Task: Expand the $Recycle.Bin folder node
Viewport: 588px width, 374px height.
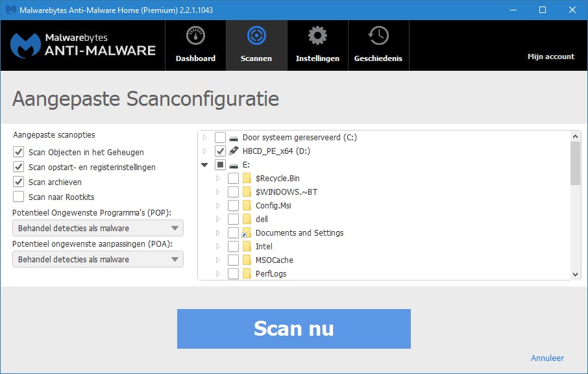Action: tap(218, 178)
